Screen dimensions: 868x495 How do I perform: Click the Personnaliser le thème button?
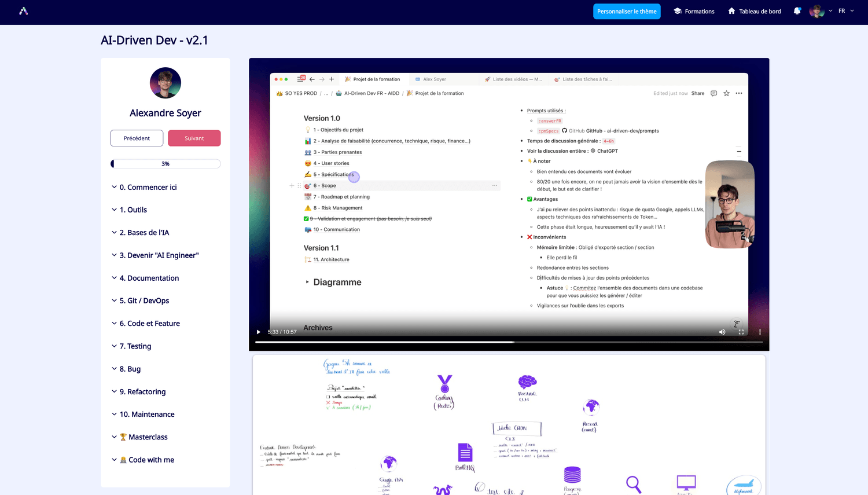pos(627,12)
